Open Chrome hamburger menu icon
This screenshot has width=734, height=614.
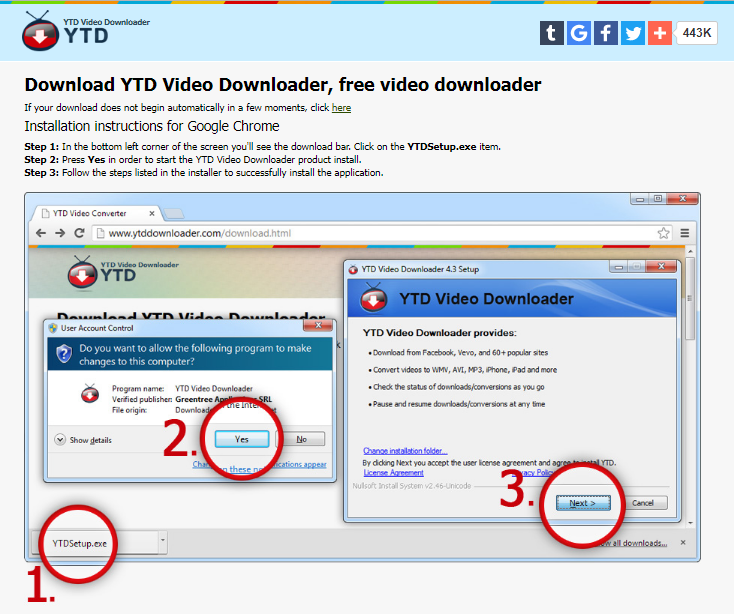click(x=685, y=233)
